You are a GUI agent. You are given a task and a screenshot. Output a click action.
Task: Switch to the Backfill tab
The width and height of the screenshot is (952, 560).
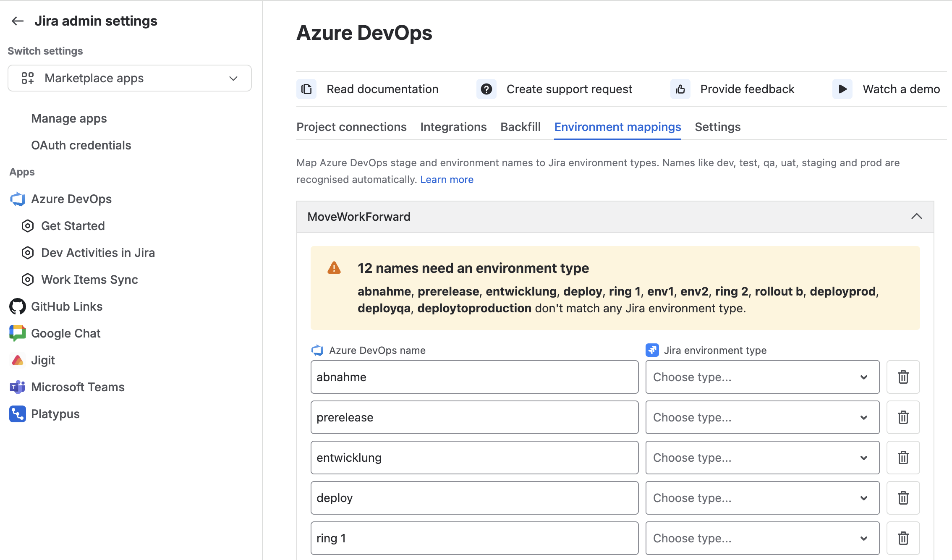(x=520, y=127)
